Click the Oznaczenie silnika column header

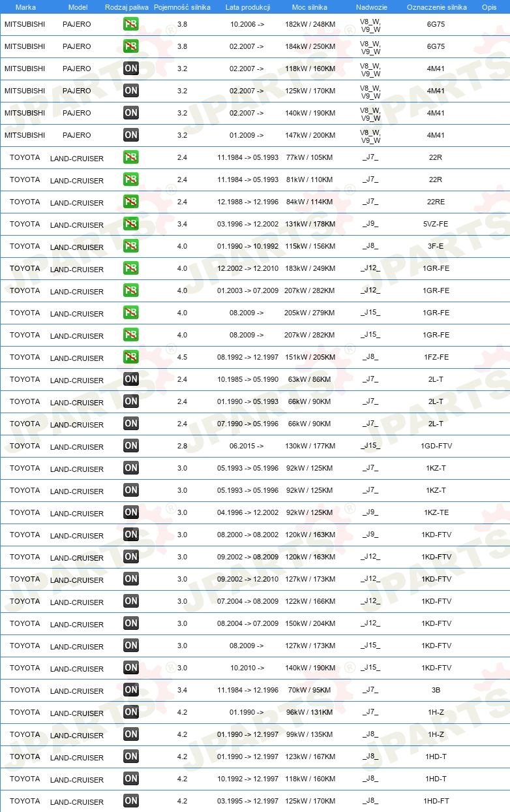pos(437,7)
